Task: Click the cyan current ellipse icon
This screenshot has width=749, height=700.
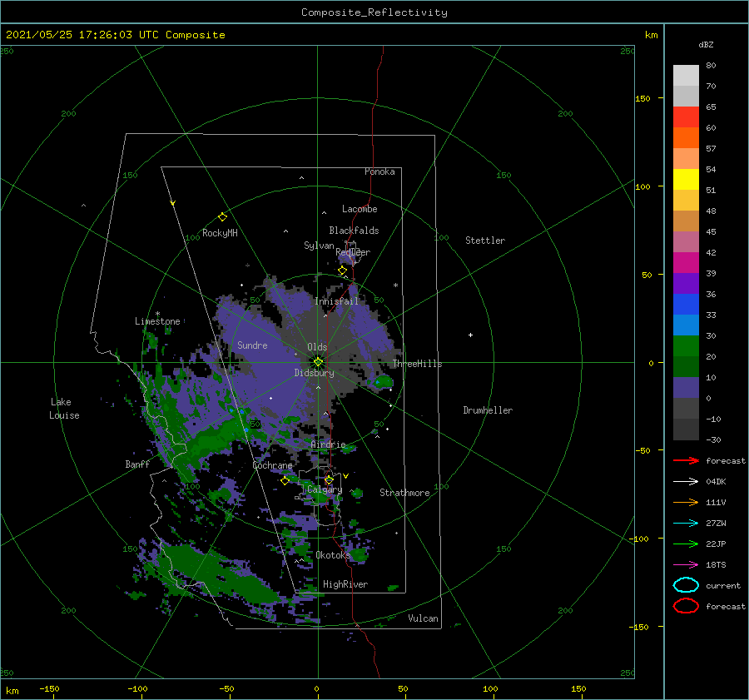Action: coord(686,585)
